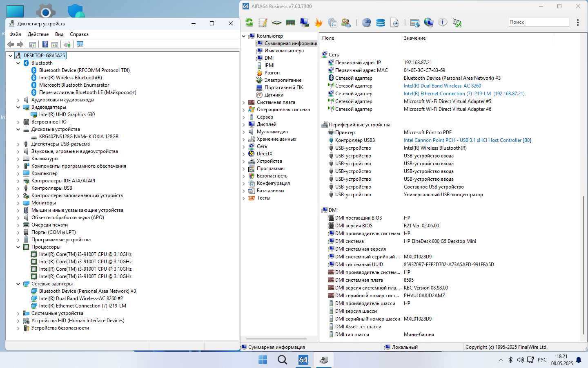Collapse the Bluetooth category in Device Manager

click(x=18, y=63)
